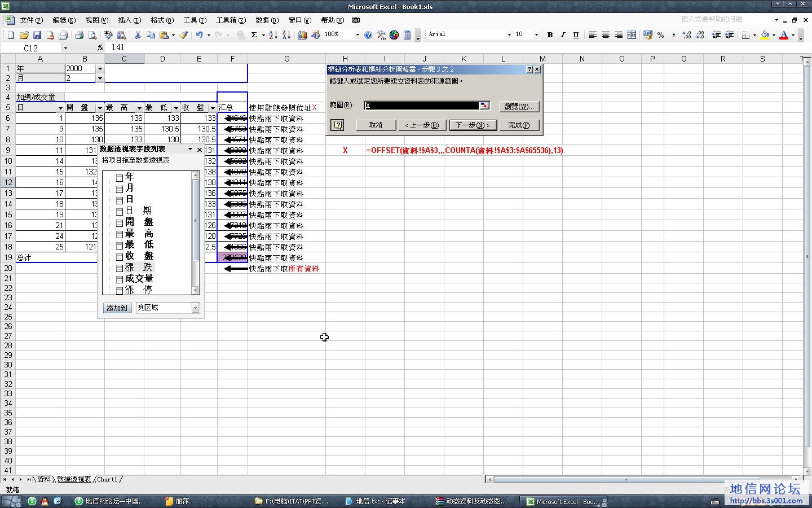This screenshot has height=508, width=812.
Task: Create a new workbook with the New icon
Action: tap(11, 35)
